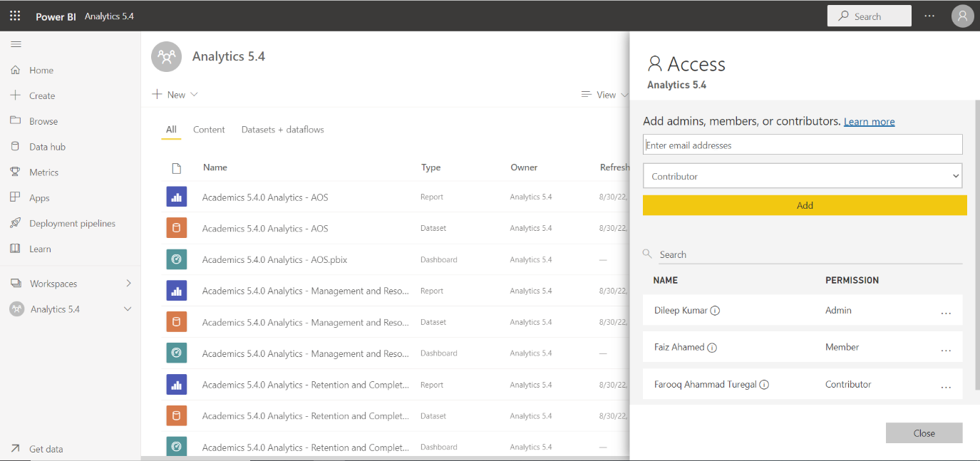Collapse the Analytics 5.4 workspace chevron
980x461 pixels.
128,309
